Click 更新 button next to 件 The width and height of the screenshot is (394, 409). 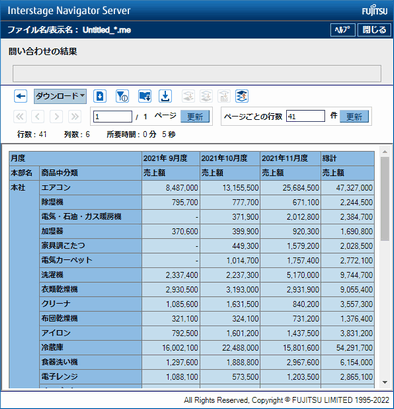tap(354, 116)
